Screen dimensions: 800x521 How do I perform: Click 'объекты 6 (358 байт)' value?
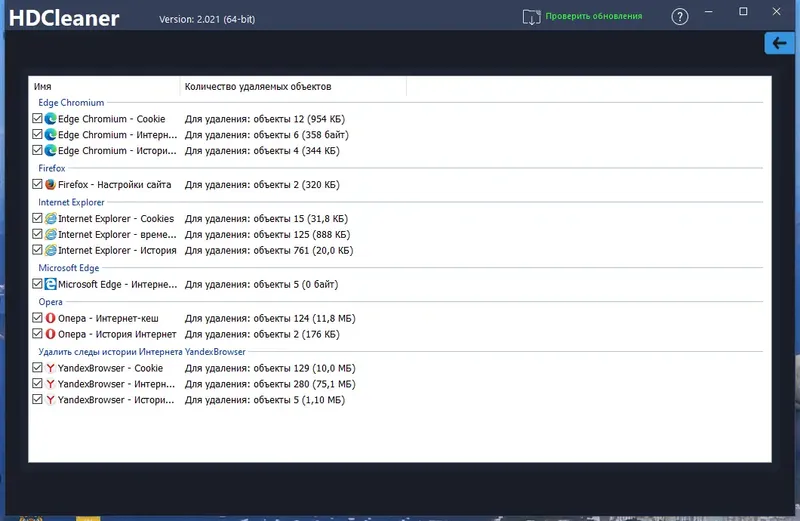coord(301,135)
